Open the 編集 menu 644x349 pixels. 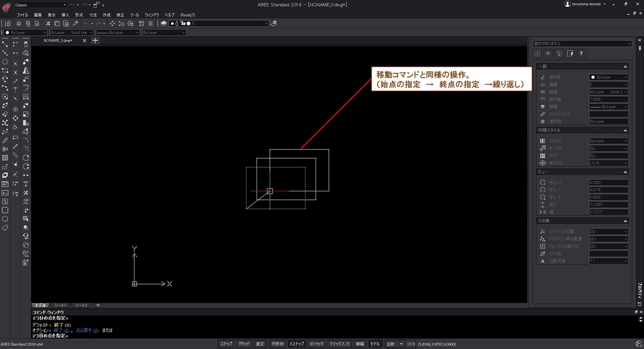(38, 15)
